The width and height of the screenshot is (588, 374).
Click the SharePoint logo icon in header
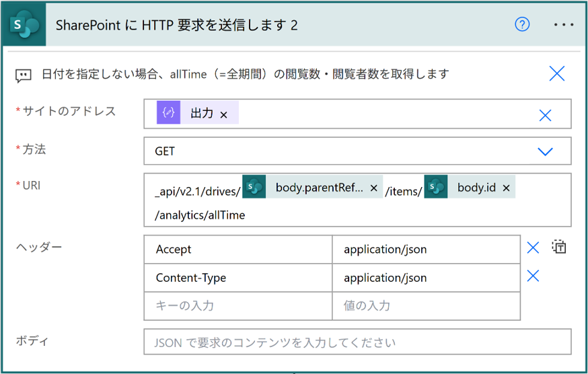(x=24, y=25)
